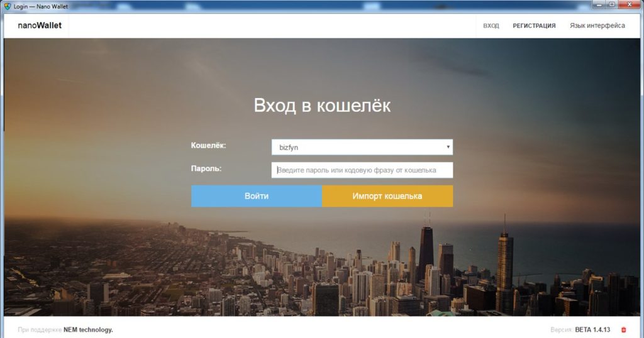The image size is (644, 338).
Task: Click the nanoWallet logo in the header
Action: click(x=40, y=26)
